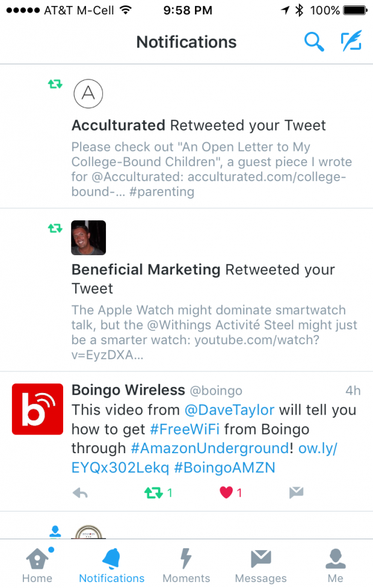Share the Boingo tweet via Direct Message

pos(296,492)
